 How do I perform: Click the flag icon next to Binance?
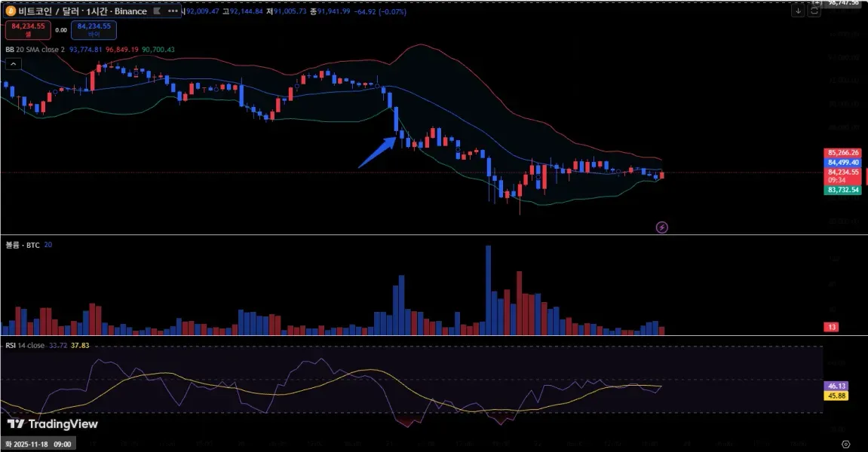coord(157,11)
